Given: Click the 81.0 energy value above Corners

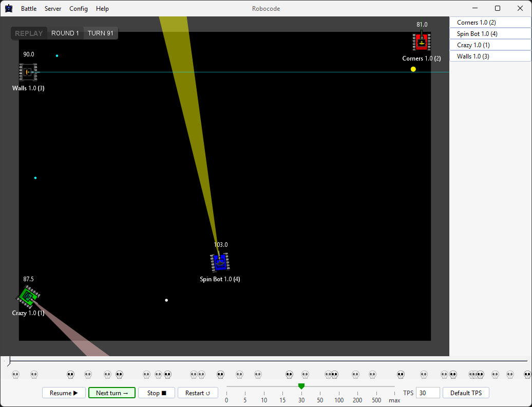Looking at the screenshot, I should point(422,25).
